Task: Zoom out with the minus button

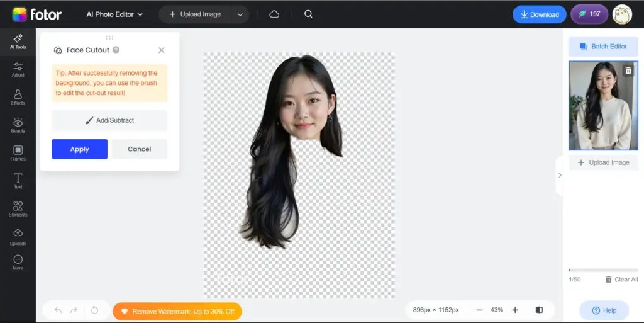Action: pos(479,310)
